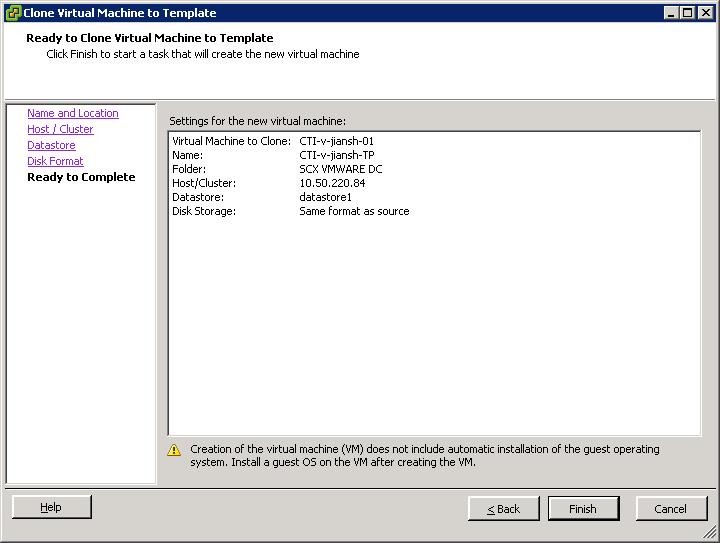Image resolution: width=720 pixels, height=543 pixels.
Task: Return to Disk Format step
Action: click(x=55, y=161)
